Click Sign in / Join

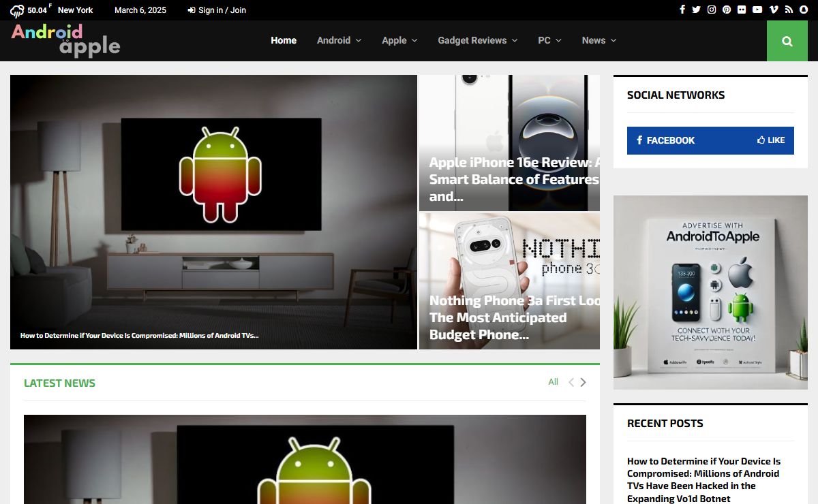[217, 10]
